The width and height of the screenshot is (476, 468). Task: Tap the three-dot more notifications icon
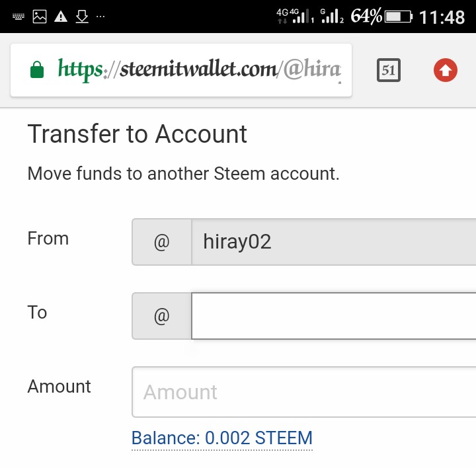click(100, 17)
